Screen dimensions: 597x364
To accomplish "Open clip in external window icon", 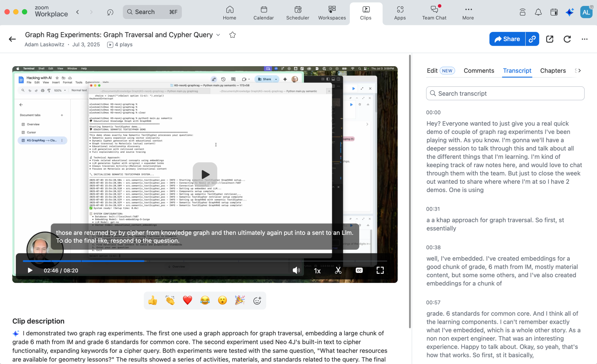I will pos(550,39).
